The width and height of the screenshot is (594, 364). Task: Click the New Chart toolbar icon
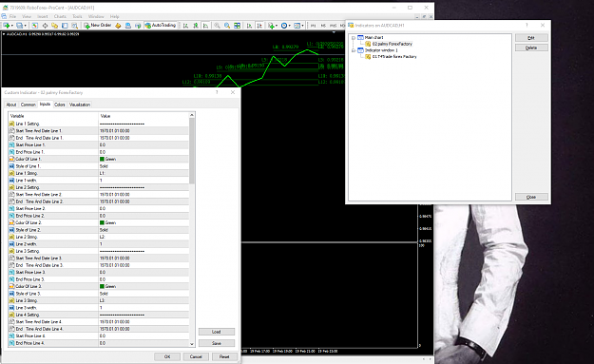click(7, 26)
